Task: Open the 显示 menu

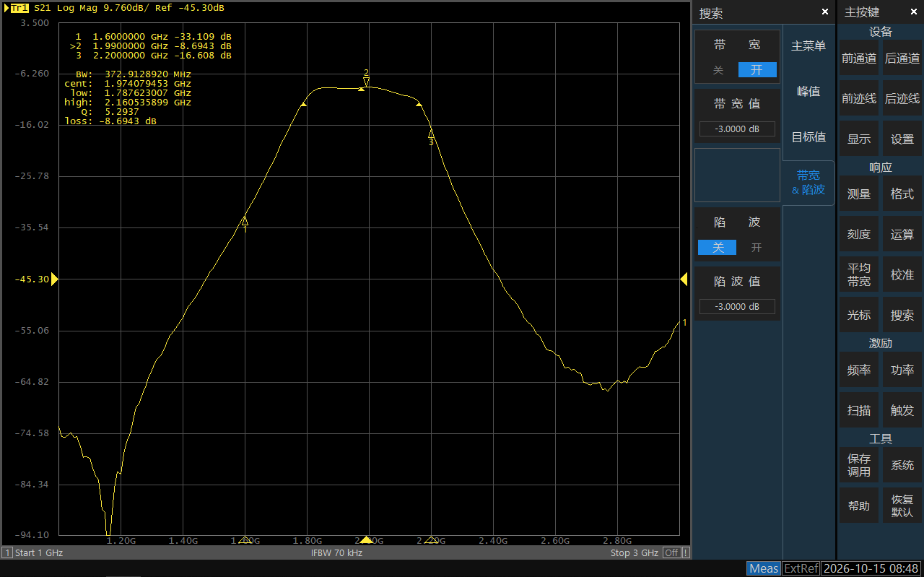Action: 859,139
